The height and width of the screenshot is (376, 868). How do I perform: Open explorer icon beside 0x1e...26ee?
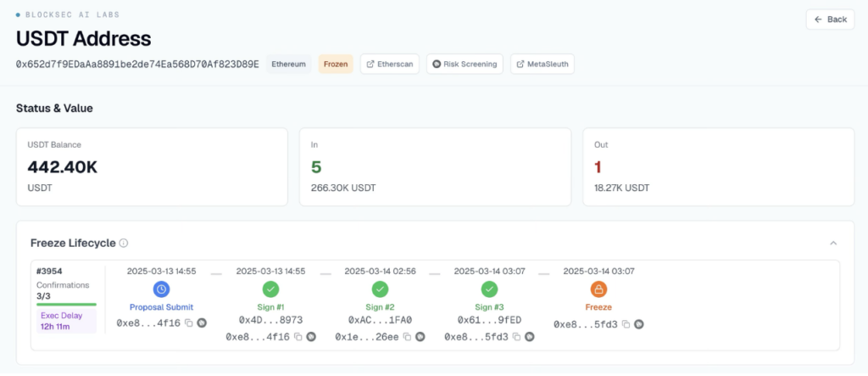420,337
